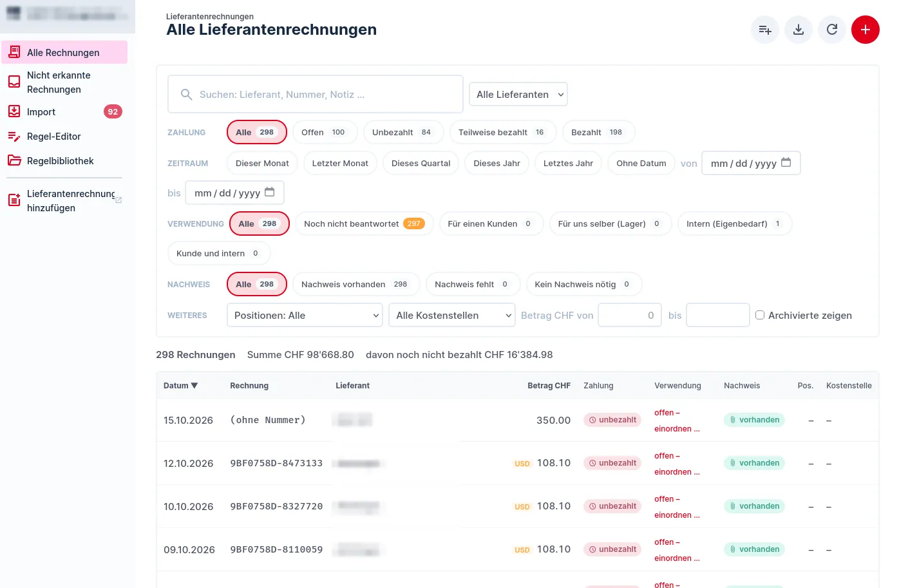
Task: Open the Import menu item
Action: 64,111
